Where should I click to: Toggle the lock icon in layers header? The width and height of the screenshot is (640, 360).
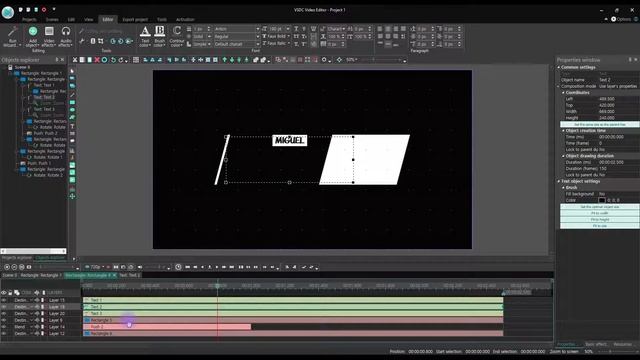pyautogui.click(x=10, y=293)
